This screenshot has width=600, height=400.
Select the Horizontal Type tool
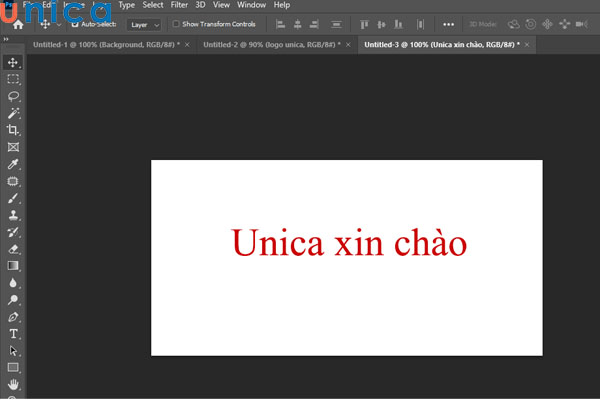click(13, 334)
